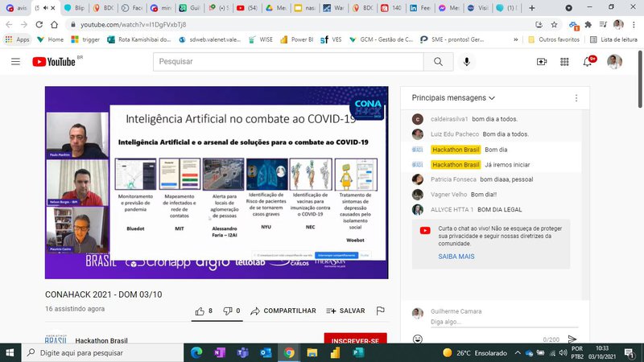
Task: Open the YouTube guide hamburger menu
Action: (x=15, y=62)
